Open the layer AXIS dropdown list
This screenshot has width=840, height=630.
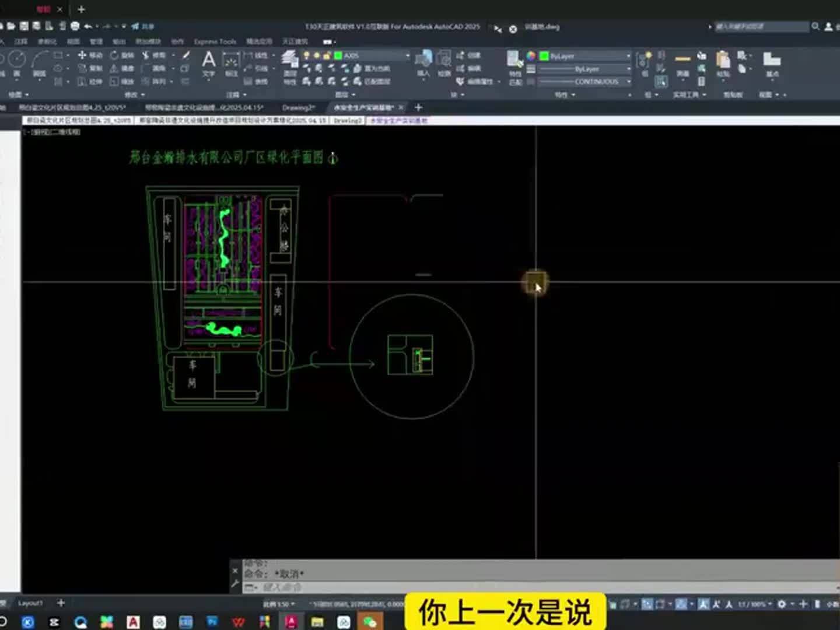coord(407,55)
